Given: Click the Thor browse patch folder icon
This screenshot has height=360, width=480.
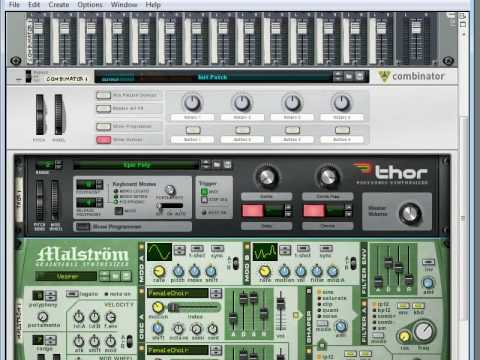Looking at the screenshot, I should pyautogui.click(x=217, y=164).
